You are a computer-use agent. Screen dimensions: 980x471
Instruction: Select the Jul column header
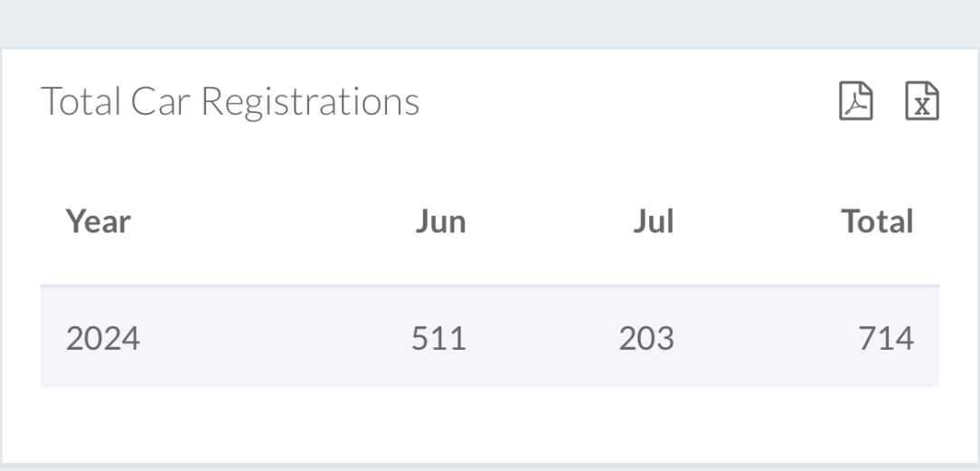653,221
